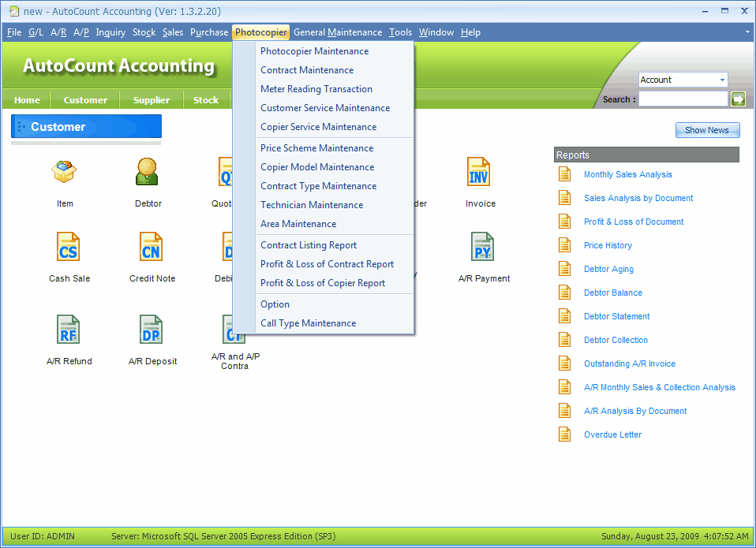
Task: Open the Tools menu
Action: (400, 32)
